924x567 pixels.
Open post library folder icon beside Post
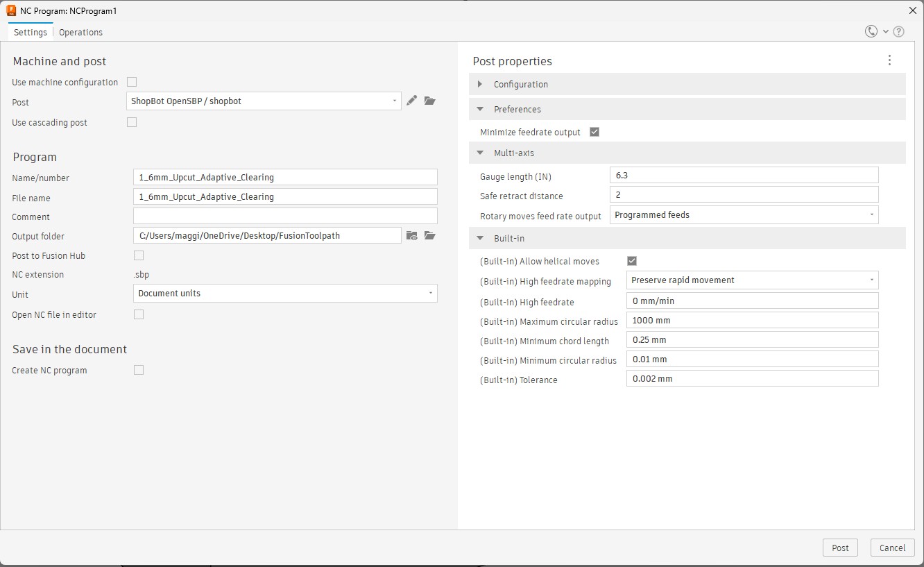430,101
